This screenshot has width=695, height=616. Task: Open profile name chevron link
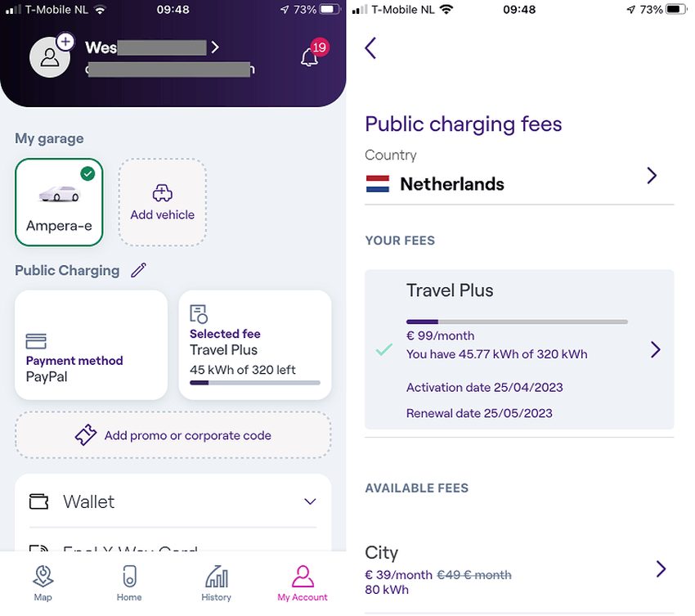click(215, 47)
